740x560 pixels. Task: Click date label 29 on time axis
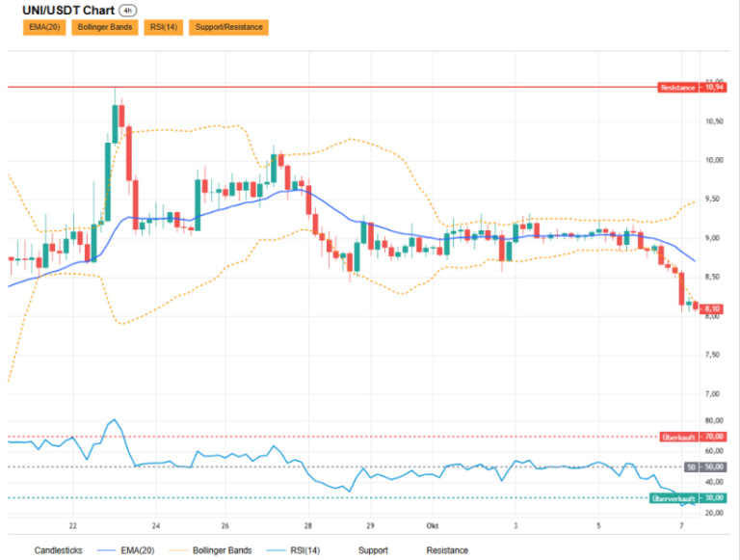370,525
